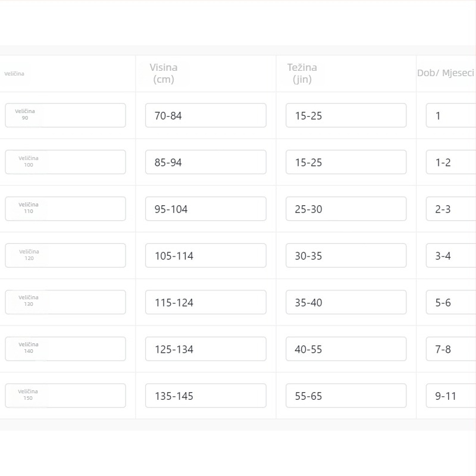Select the height field showing 135-145
The height and width of the screenshot is (476, 476).
206,396
